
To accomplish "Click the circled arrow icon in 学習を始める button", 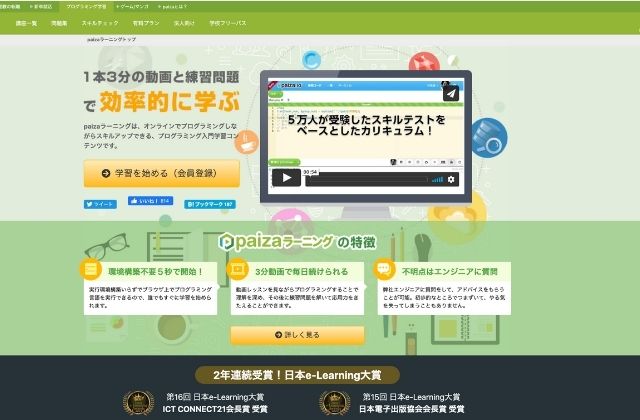I will [x=106, y=173].
